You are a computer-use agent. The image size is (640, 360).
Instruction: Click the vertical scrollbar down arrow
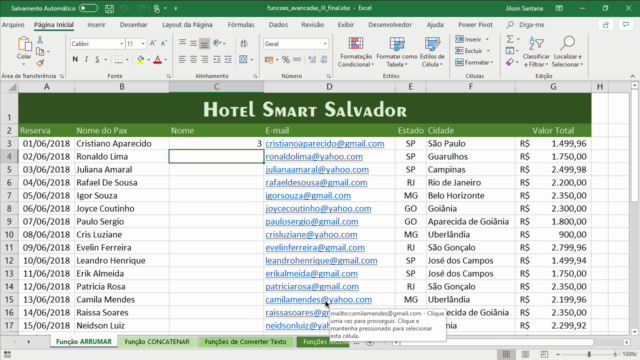634,332
